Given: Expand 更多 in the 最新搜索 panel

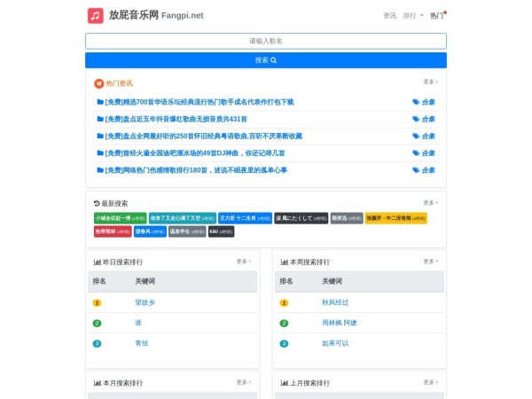Looking at the screenshot, I should [430, 202].
